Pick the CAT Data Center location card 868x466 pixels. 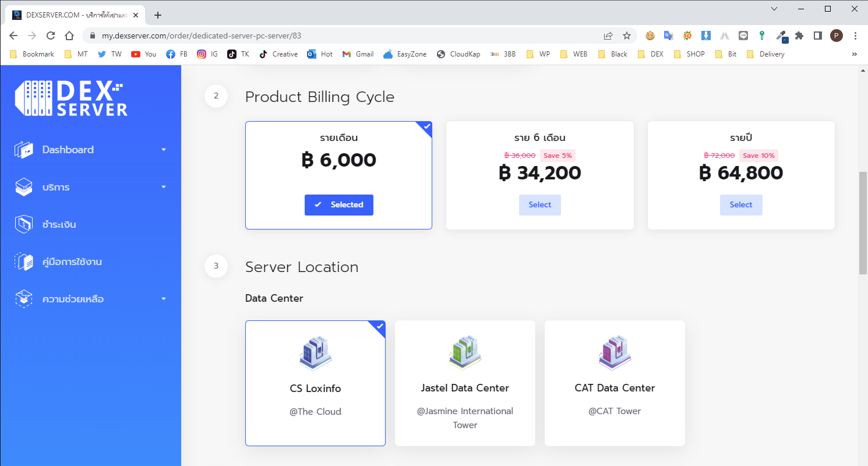(615, 383)
